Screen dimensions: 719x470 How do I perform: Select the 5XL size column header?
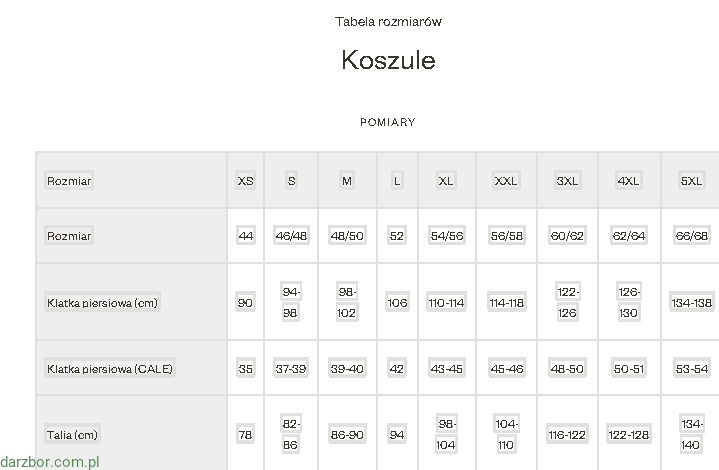click(x=691, y=181)
